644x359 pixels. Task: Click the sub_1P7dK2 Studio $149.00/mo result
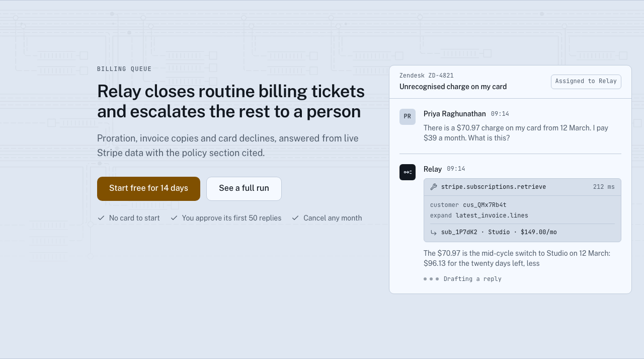tap(499, 232)
